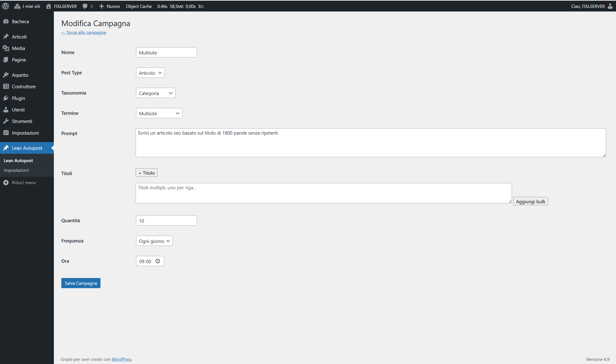Screen dimensions: 616x364
Task: Click the Strumenti wrench icon
Action: 6,121
